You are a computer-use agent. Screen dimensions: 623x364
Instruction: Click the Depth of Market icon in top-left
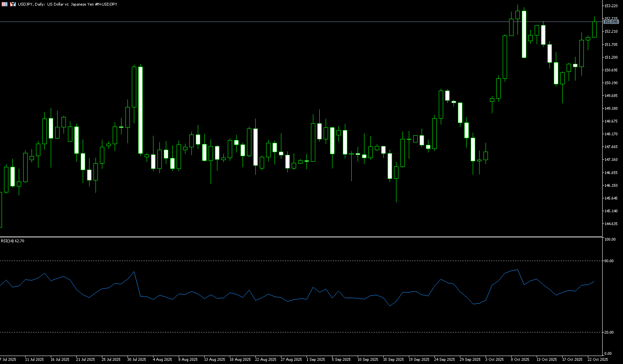pos(4,4)
